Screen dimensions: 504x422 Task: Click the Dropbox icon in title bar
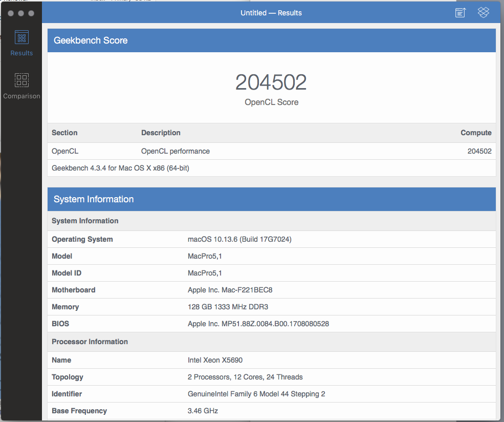(x=484, y=13)
